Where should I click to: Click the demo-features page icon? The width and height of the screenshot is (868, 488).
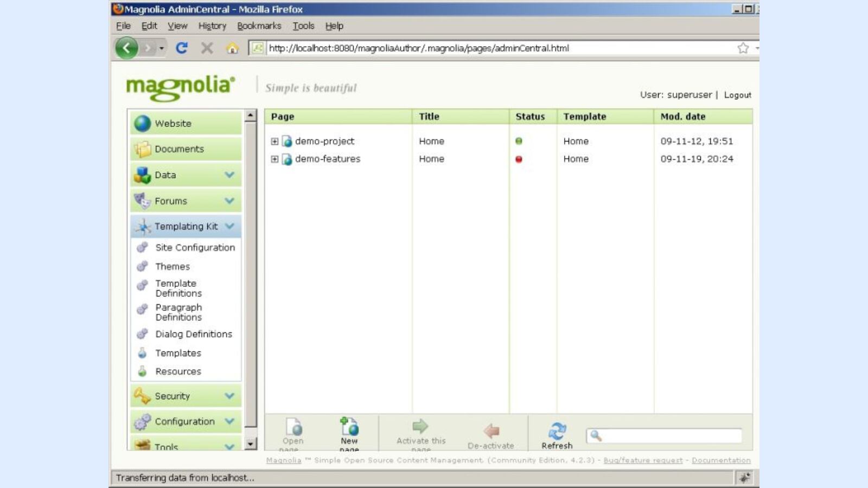click(287, 159)
